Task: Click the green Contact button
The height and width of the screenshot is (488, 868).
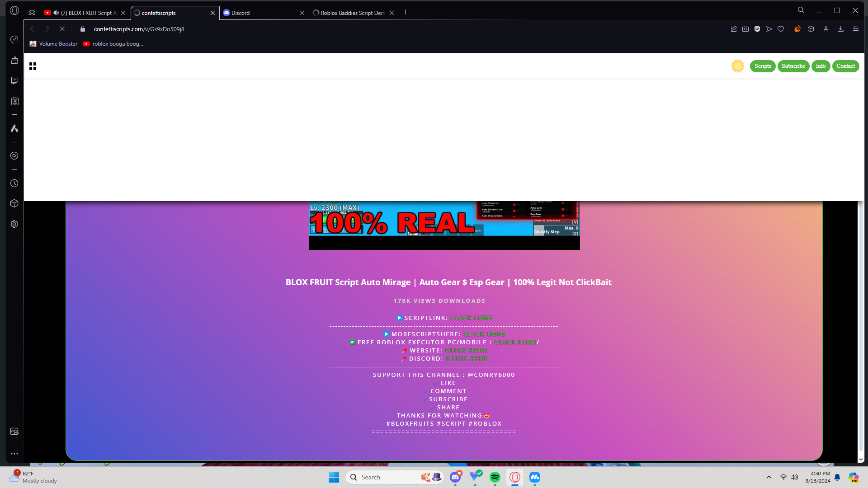Action: click(x=846, y=66)
